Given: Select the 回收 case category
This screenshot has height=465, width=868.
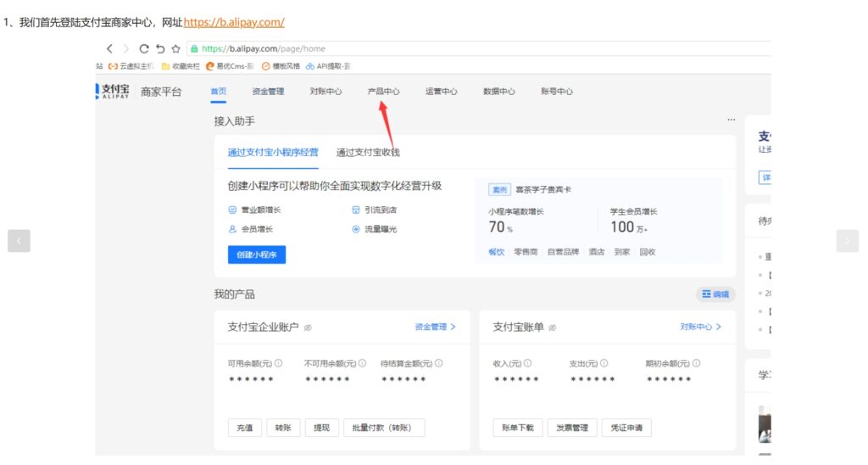Looking at the screenshot, I should (x=648, y=252).
